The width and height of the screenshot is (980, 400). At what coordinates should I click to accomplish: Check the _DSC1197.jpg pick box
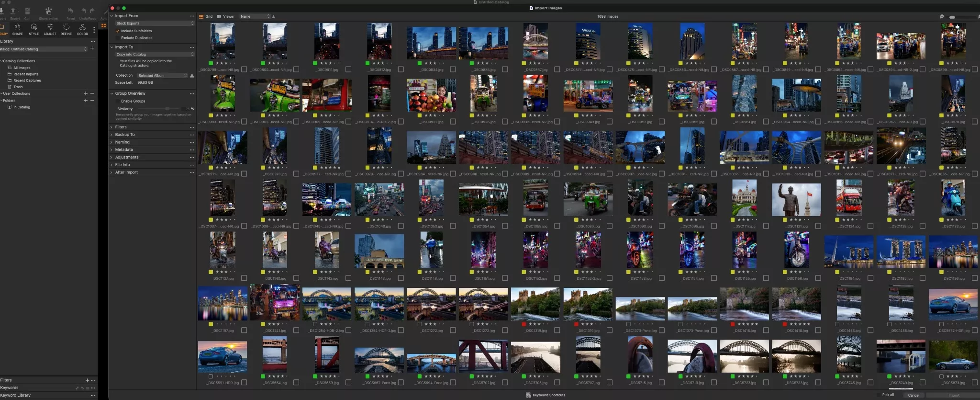pyautogui.click(x=244, y=331)
